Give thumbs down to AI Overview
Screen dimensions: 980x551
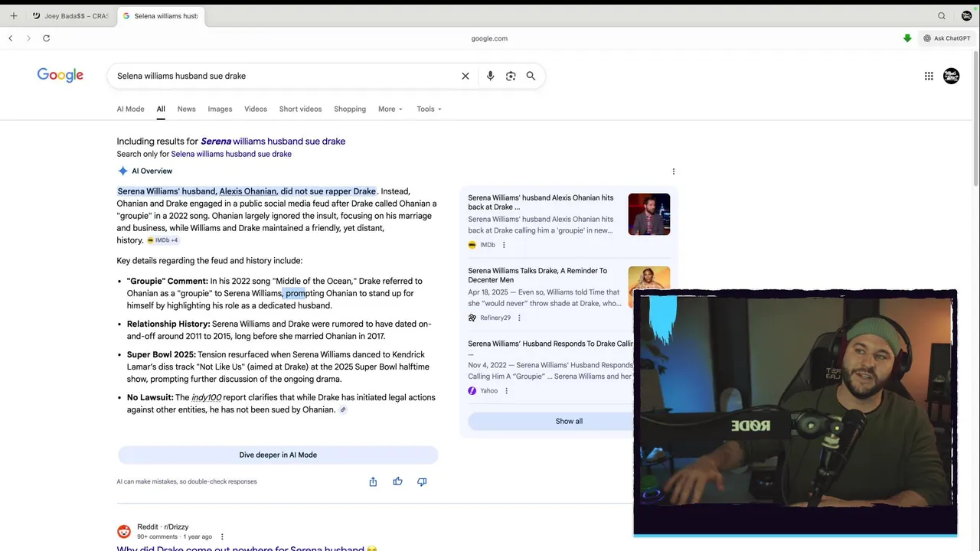422,481
